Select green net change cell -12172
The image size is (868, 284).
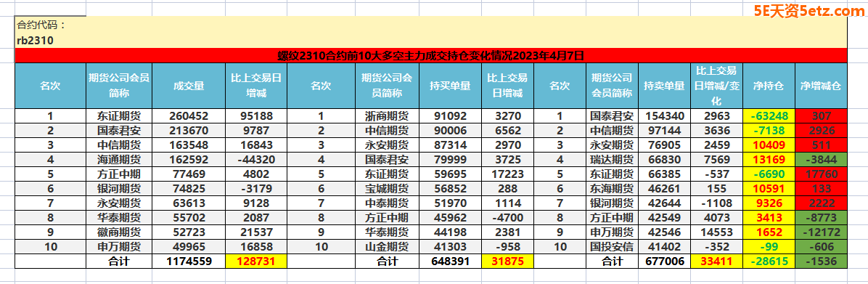[x=820, y=232]
